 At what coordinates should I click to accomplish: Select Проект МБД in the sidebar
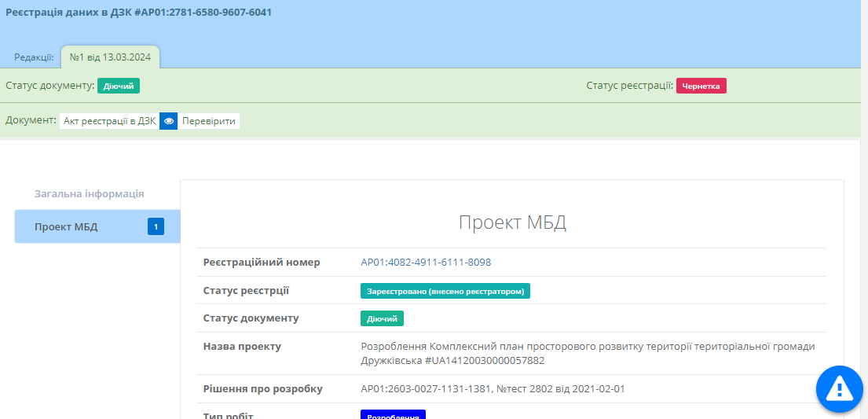tap(67, 227)
